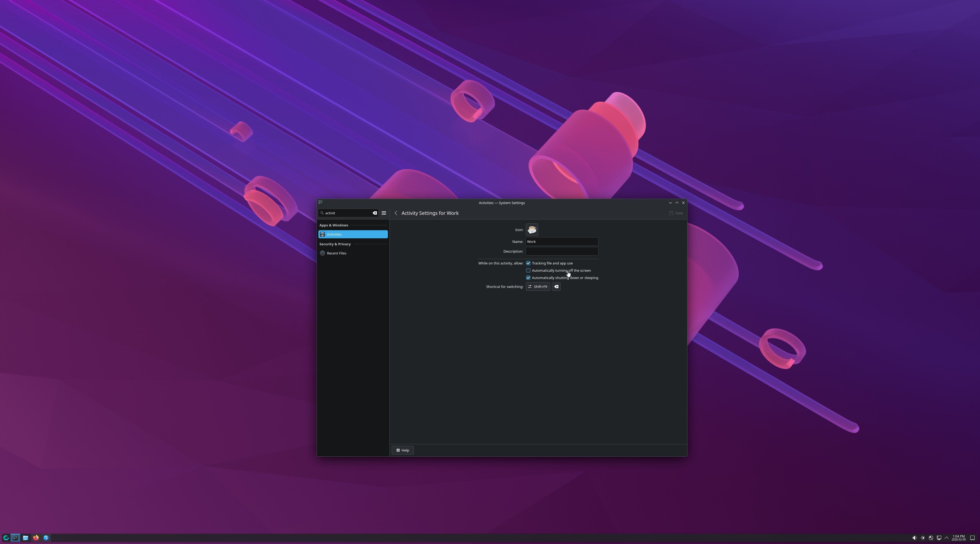Open the application launcher in taskbar

pyautogui.click(x=6, y=538)
